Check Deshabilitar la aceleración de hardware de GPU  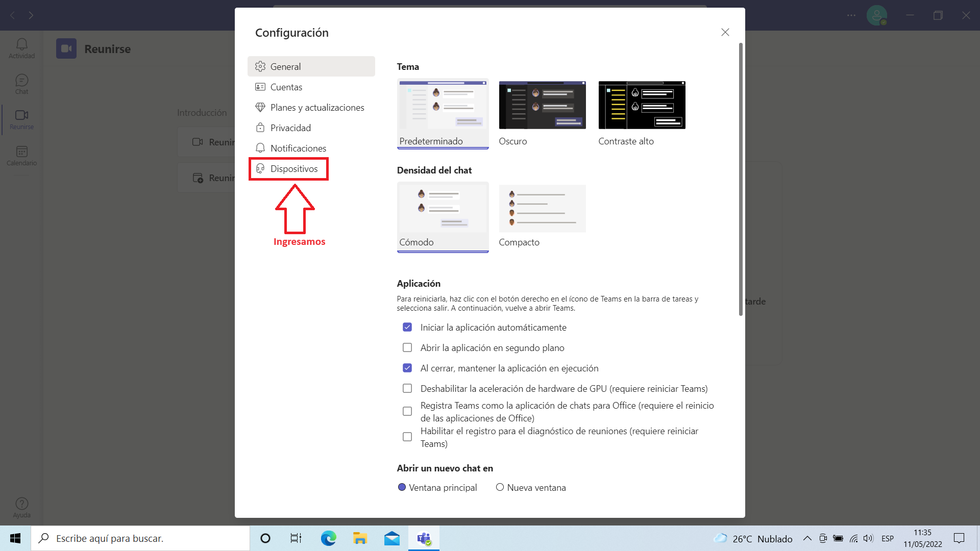coord(407,388)
